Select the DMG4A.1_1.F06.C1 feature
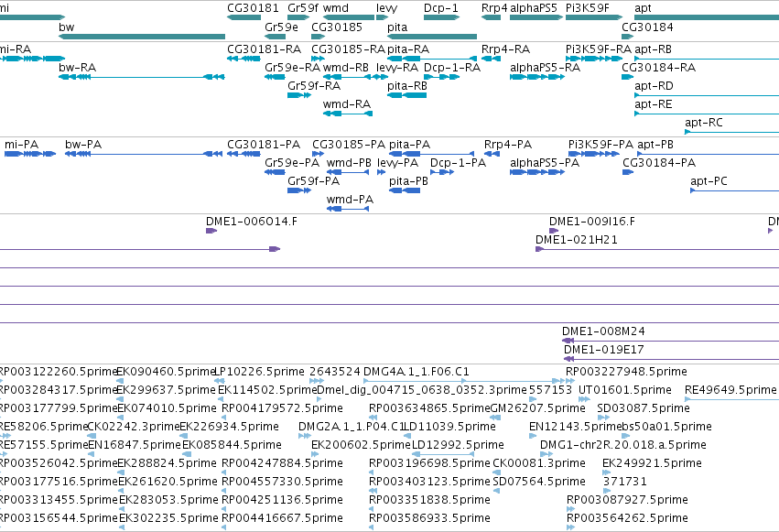Screen dimensions: 779x532 click(x=462, y=381)
